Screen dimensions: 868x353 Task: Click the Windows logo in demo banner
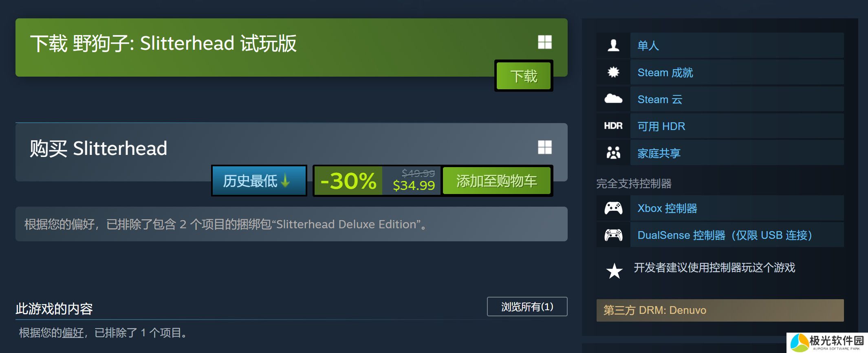(545, 42)
